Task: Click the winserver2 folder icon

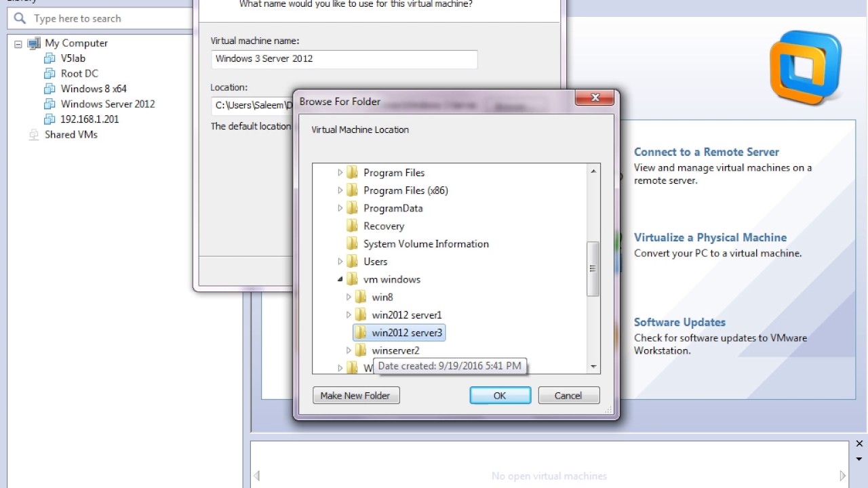Action: [x=361, y=350]
